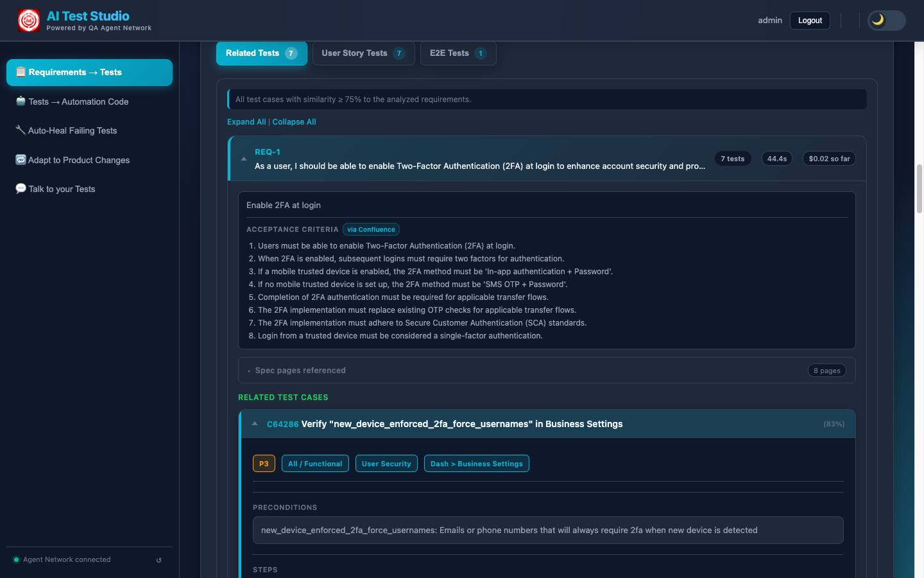Click the reconnect icon next to Agent Network connected
Image resolution: width=924 pixels, height=578 pixels.
(159, 560)
